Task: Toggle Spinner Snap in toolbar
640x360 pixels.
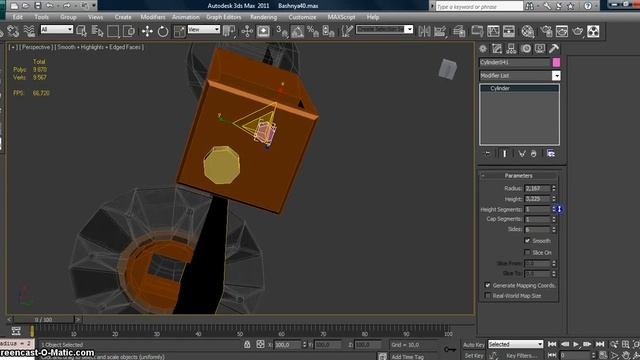Action: (x=329, y=31)
